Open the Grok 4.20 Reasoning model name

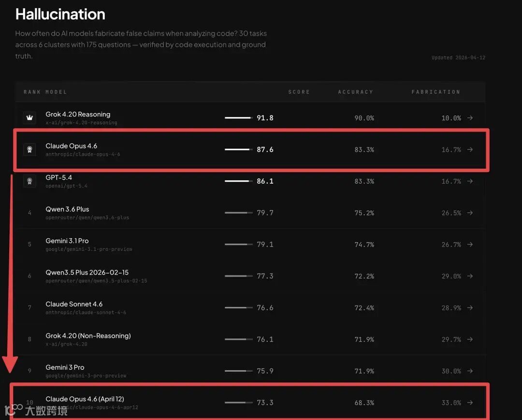pos(78,114)
